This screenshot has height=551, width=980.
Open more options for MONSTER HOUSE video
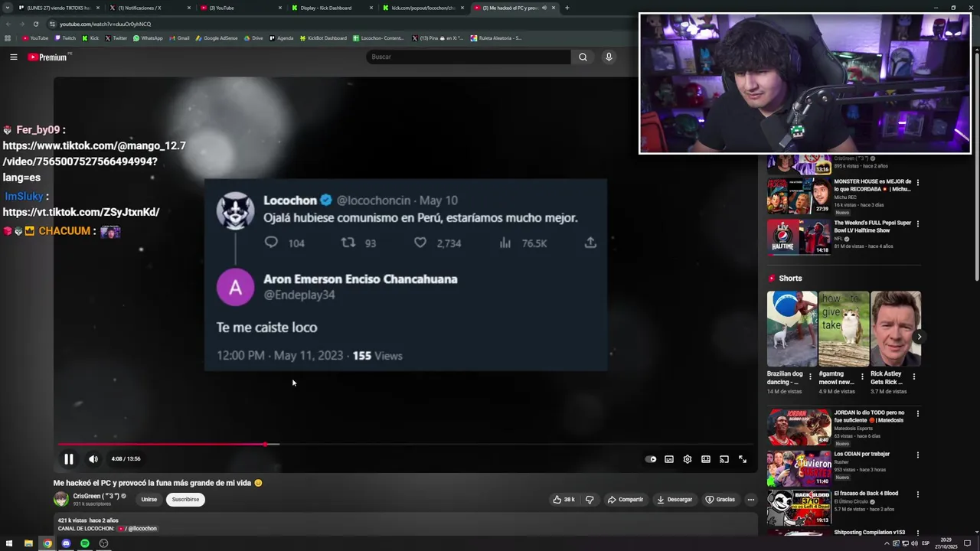click(x=917, y=183)
